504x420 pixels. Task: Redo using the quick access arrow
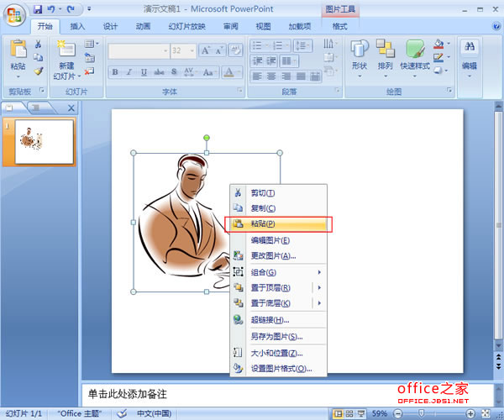(x=71, y=9)
